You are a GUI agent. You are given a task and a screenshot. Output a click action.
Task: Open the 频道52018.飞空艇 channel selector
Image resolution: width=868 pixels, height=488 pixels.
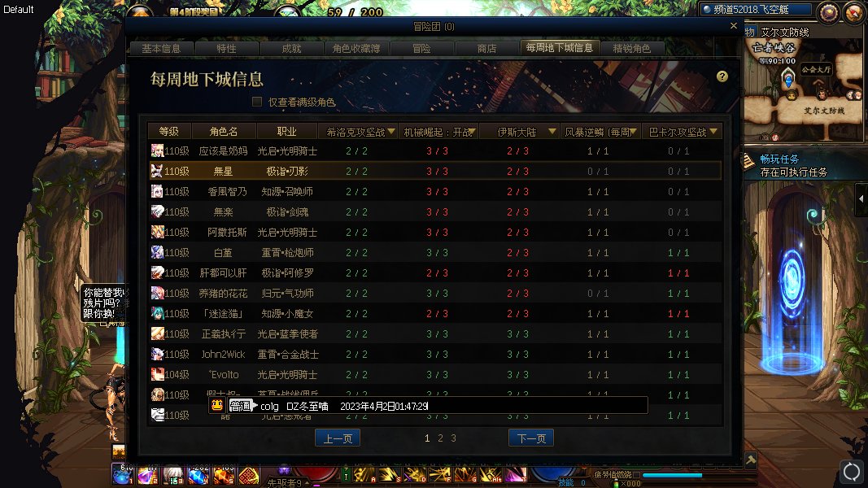point(757,10)
